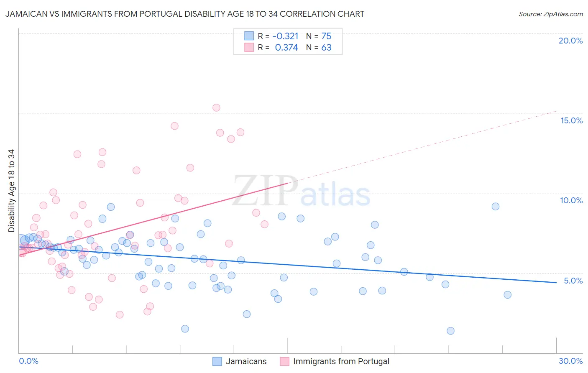Viewport: 588px width, 373px height.
Task: Click the blue swatch beside R = -0.321
Action: pos(249,36)
